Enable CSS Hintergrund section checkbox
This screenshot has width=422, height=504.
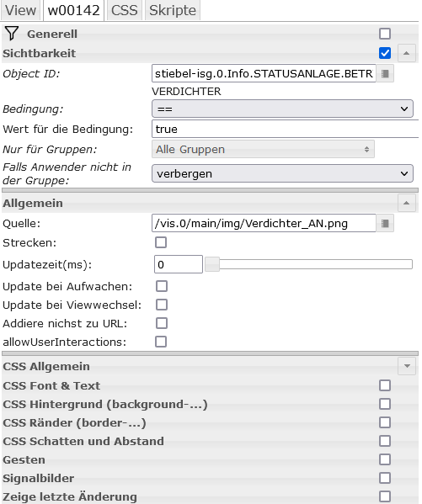coord(385,404)
